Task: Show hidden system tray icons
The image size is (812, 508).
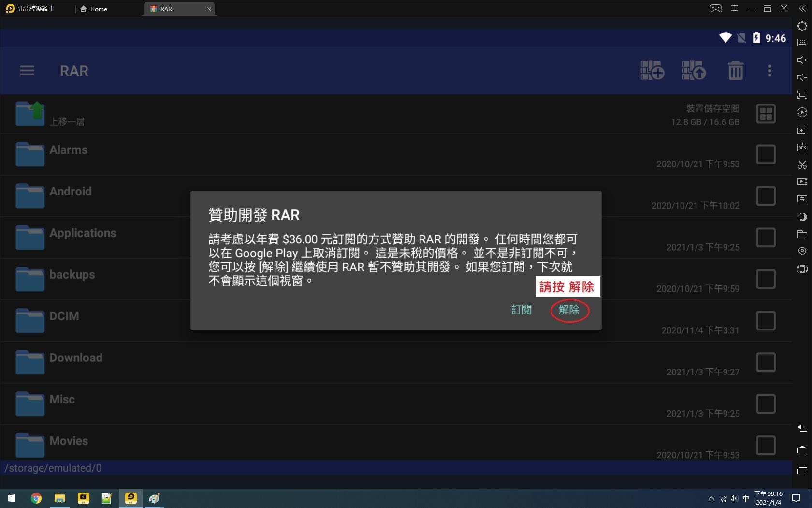Action: (711, 498)
